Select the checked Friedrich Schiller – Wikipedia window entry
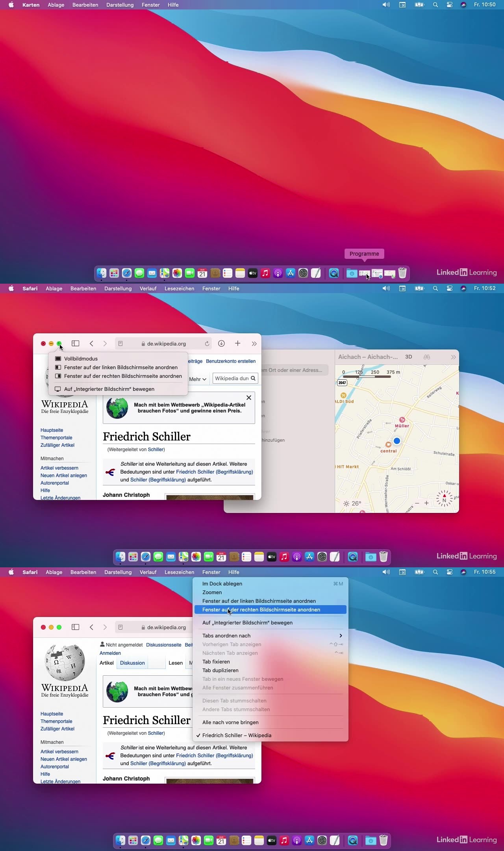Screen dimensions: 504x851 coord(236,735)
